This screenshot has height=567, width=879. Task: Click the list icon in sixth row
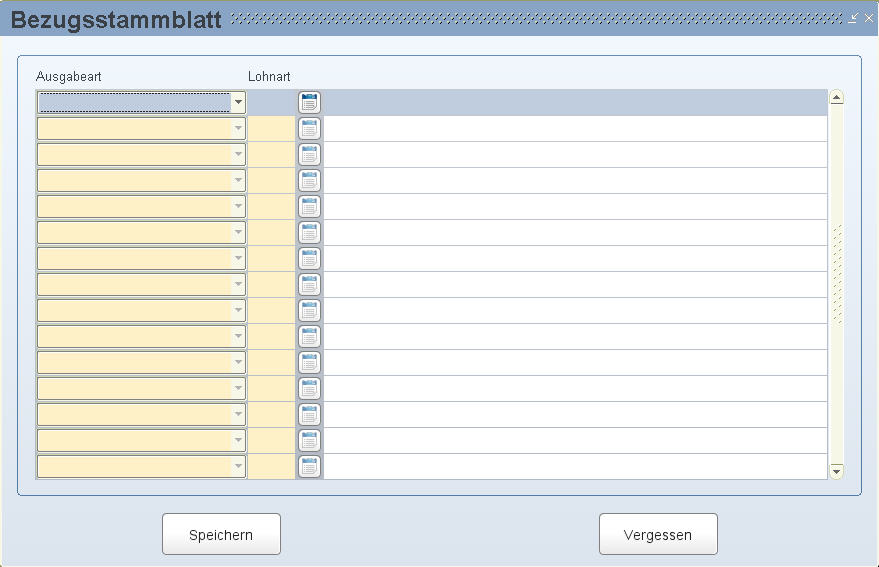click(x=309, y=232)
